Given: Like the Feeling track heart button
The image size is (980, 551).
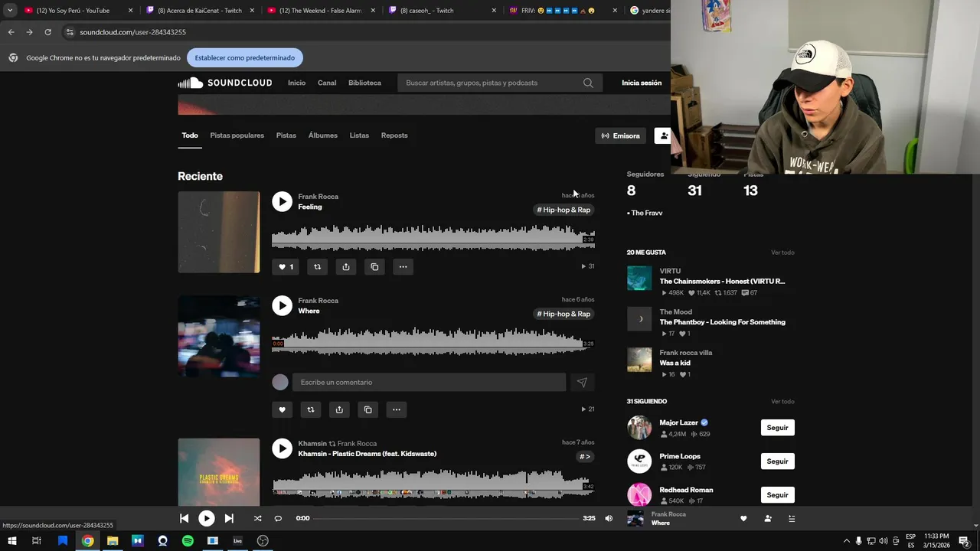Looking at the screenshot, I should pos(286,267).
